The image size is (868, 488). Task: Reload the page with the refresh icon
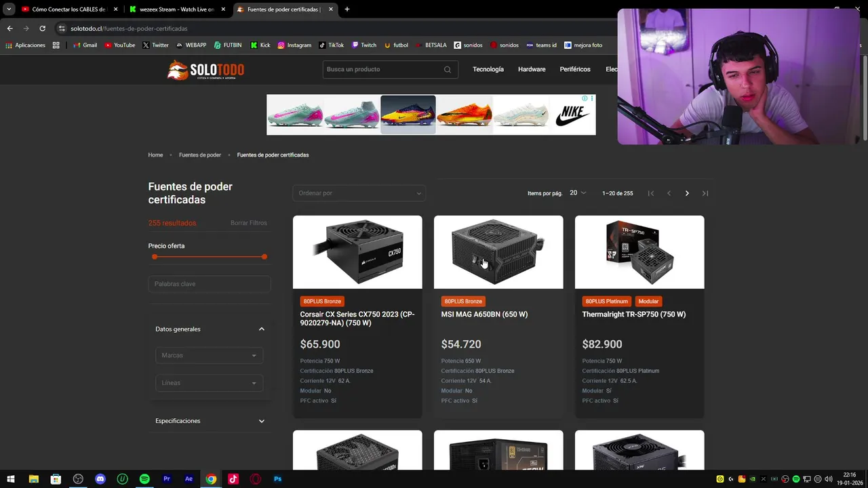pos(42,28)
